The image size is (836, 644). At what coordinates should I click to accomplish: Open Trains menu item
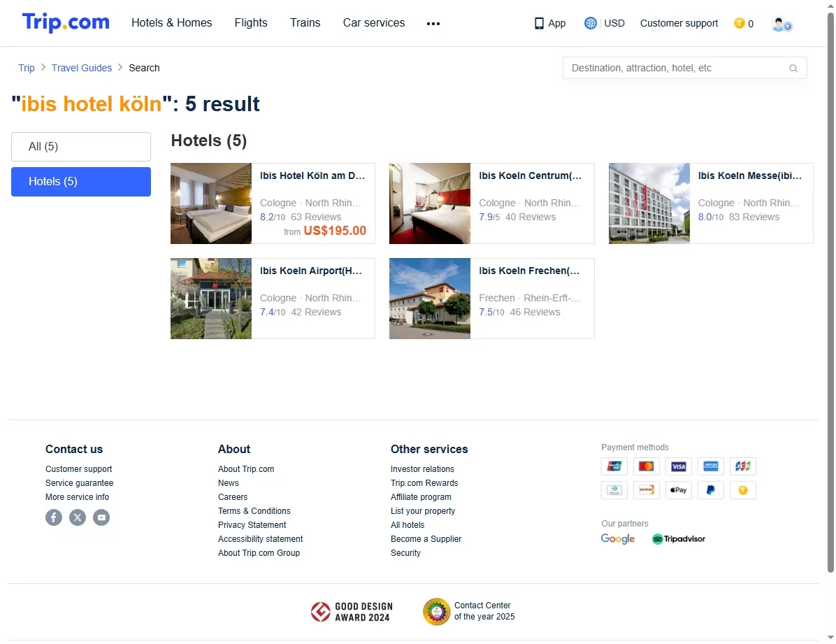[x=305, y=23]
